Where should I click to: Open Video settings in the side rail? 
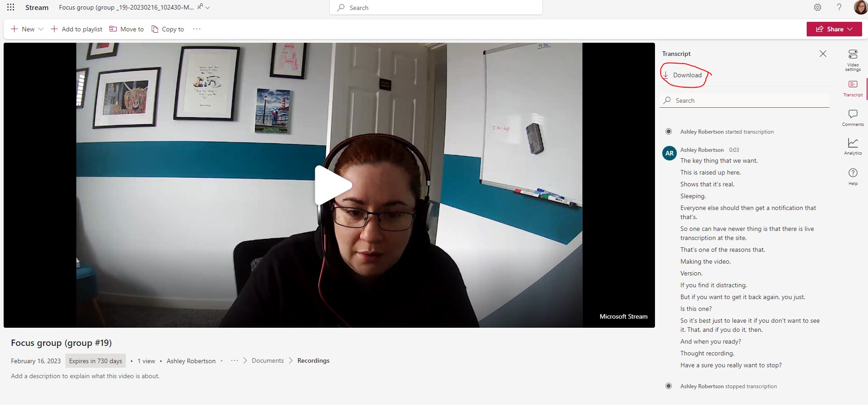pyautogui.click(x=853, y=60)
